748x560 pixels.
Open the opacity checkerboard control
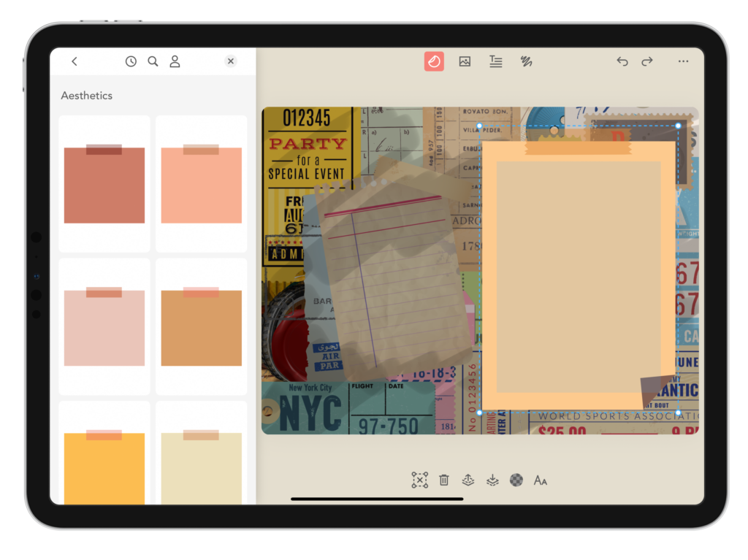[x=516, y=480]
